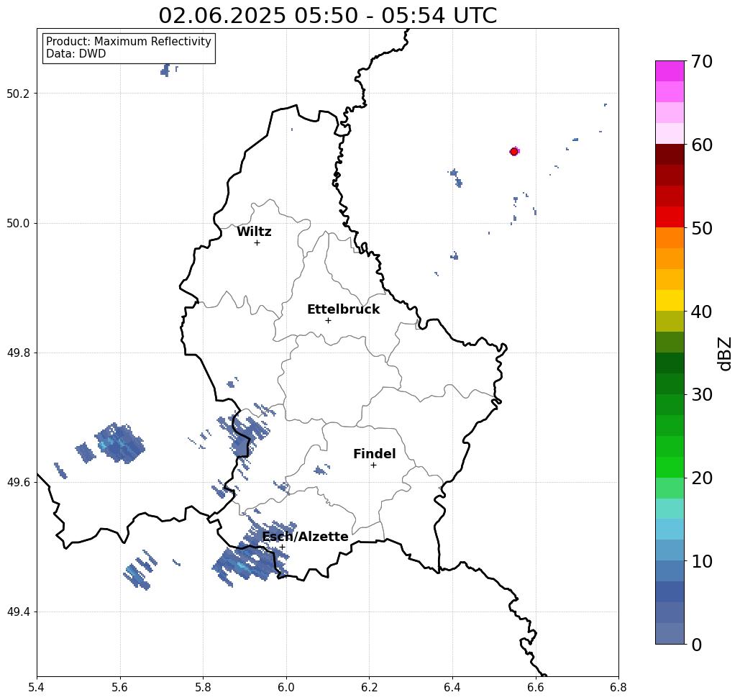
Task: Click the latitude tick label 50.2
Action: [17, 94]
